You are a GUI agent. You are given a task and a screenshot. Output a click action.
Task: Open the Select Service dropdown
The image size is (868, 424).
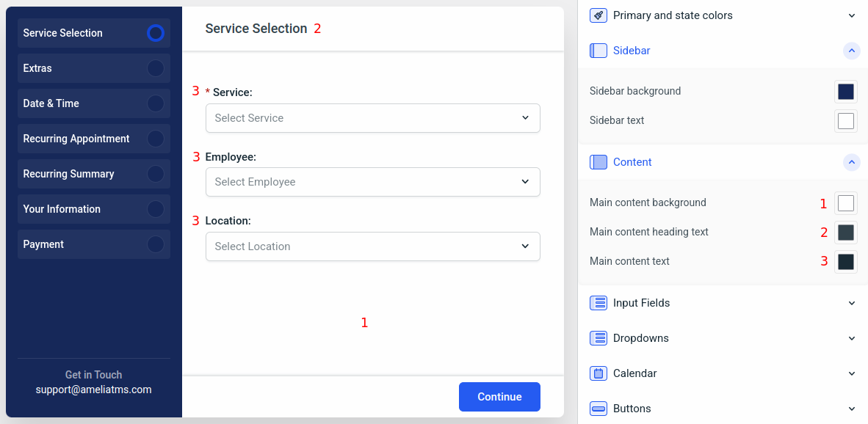(x=372, y=118)
